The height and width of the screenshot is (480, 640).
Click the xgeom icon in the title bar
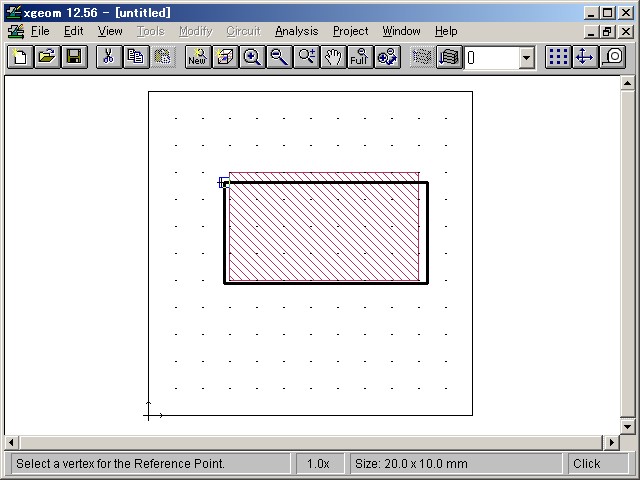pyautogui.click(x=13, y=13)
